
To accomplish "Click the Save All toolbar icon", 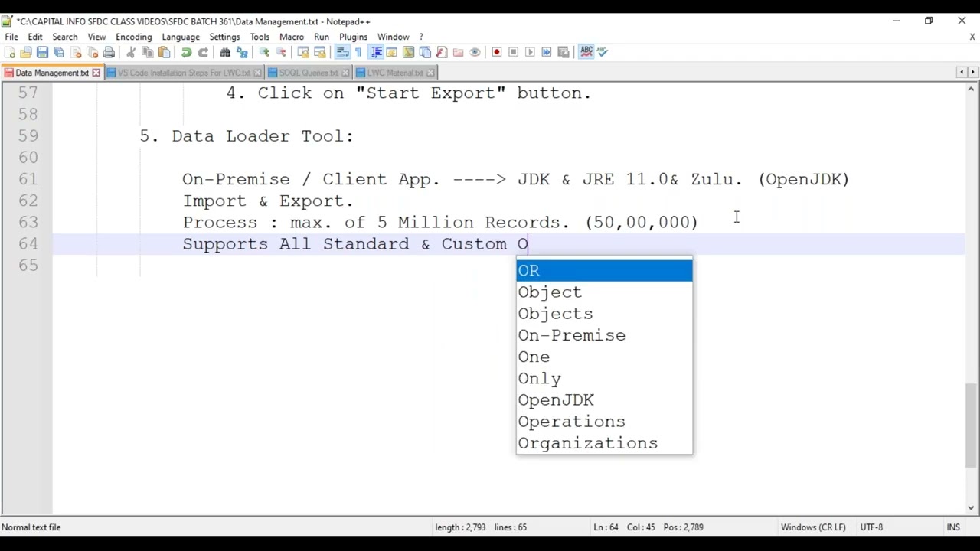I will coord(59,52).
